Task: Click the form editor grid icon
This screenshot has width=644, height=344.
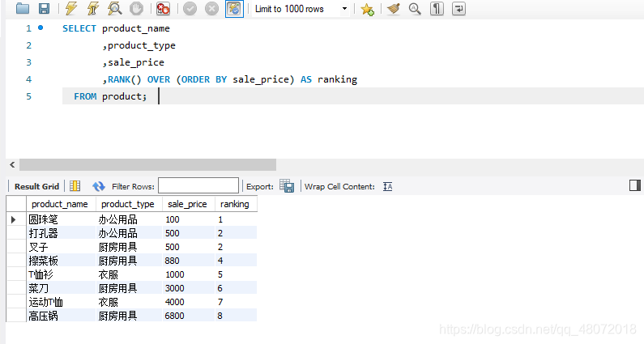Action: (x=75, y=186)
